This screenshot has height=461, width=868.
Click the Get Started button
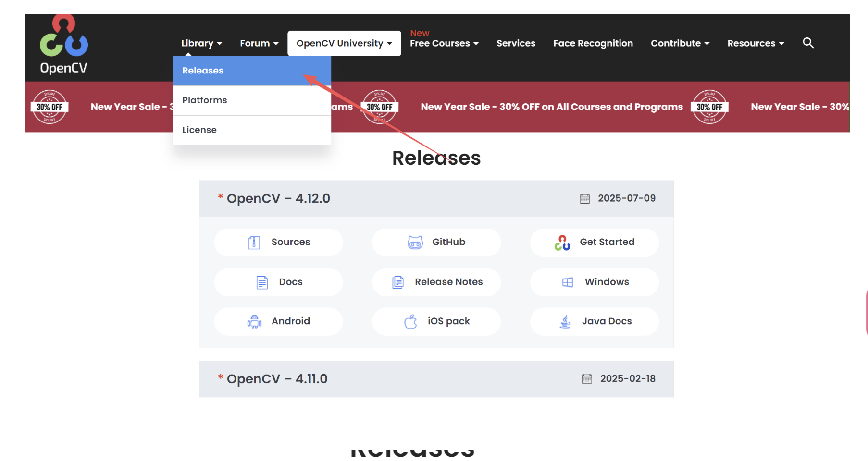pos(595,243)
